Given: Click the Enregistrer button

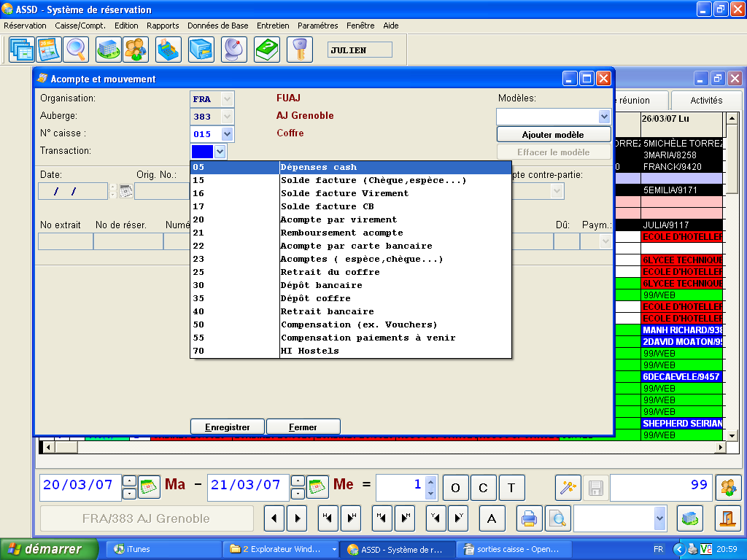Looking at the screenshot, I should coord(228,427).
